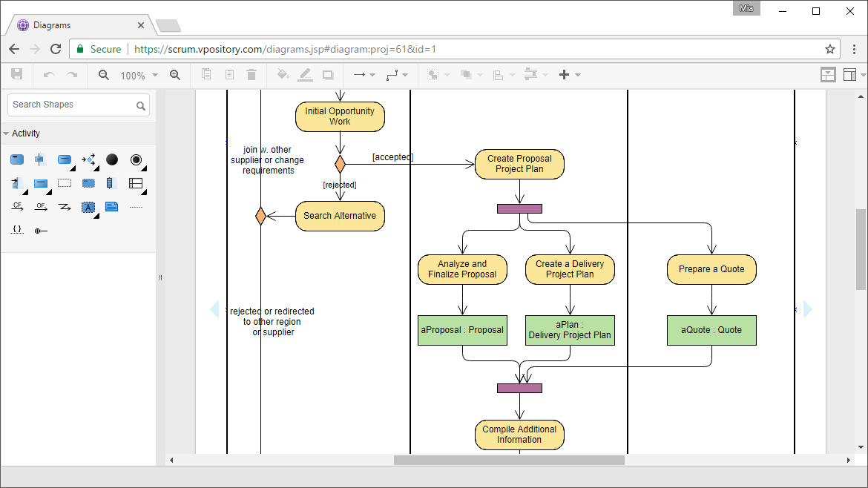Click the right page navigation arrow
This screenshot has height=488, width=868.
point(808,309)
